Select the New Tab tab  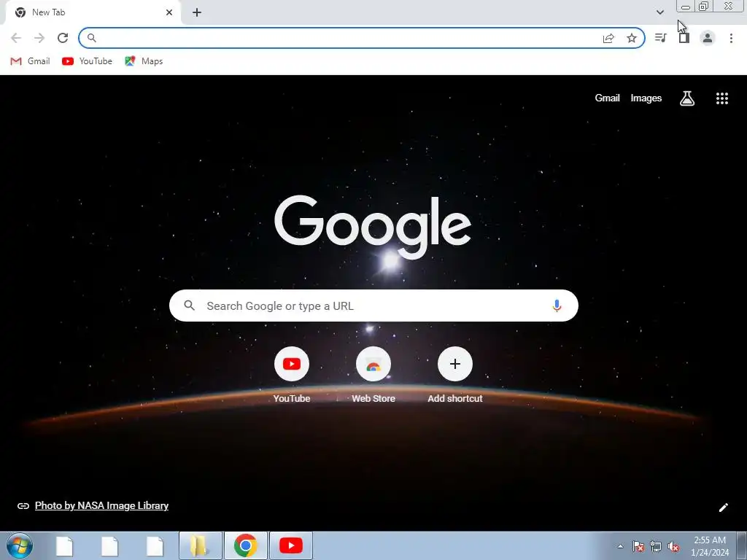[x=93, y=12]
